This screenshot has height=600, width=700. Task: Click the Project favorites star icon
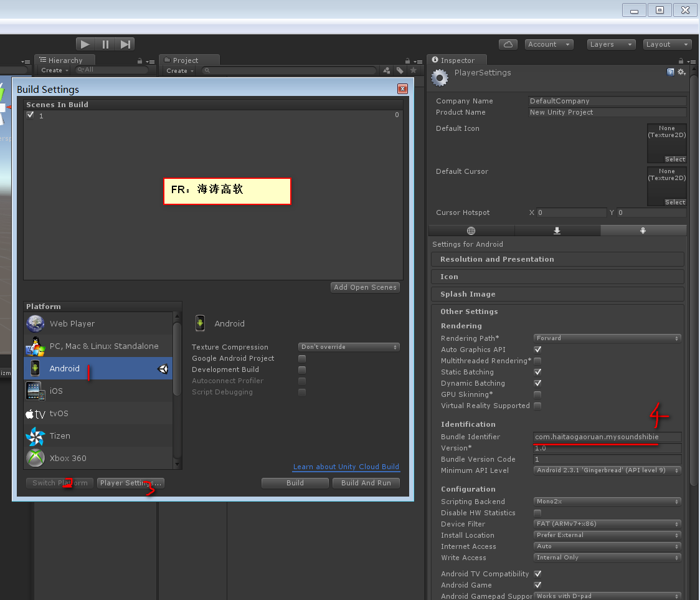414,70
